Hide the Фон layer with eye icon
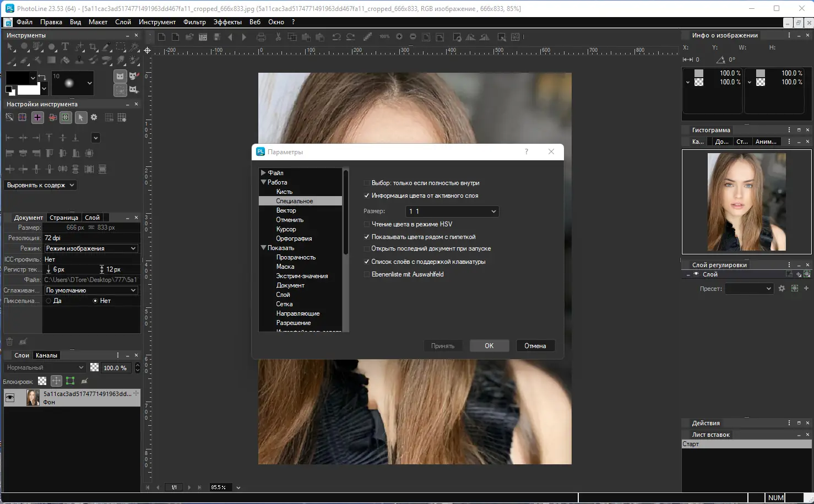 coord(10,397)
